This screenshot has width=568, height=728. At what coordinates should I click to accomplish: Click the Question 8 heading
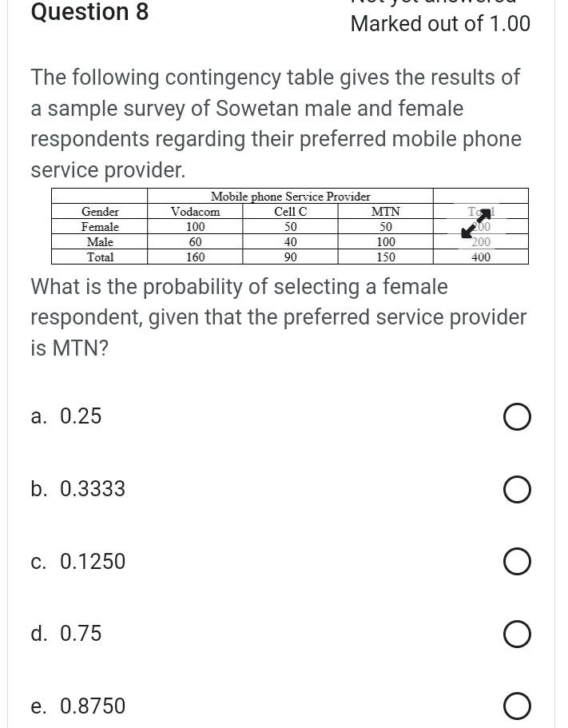(x=89, y=13)
